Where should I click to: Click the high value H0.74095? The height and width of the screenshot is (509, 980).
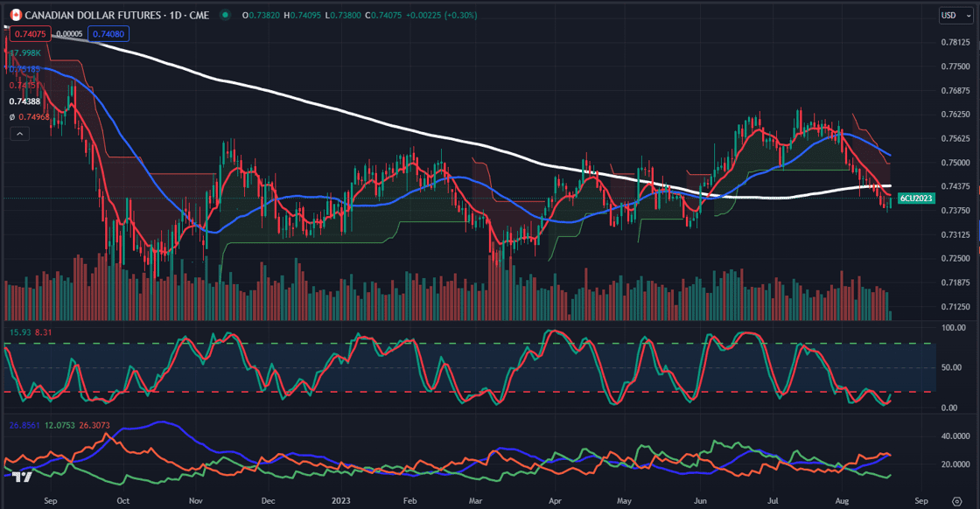click(x=303, y=15)
